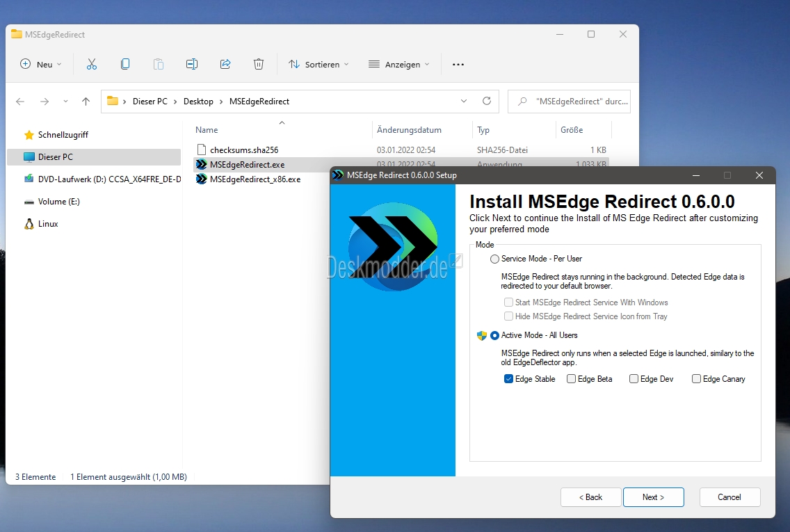Sort by the Größe column header
Image resolution: width=790 pixels, height=532 pixels.
pyautogui.click(x=572, y=130)
